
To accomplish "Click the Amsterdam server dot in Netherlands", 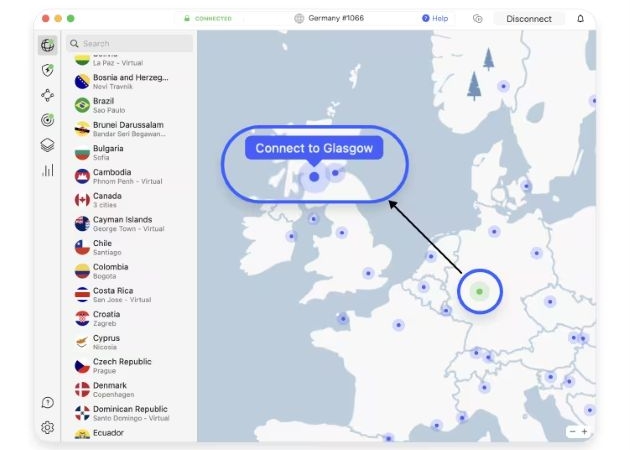I will point(431,256).
